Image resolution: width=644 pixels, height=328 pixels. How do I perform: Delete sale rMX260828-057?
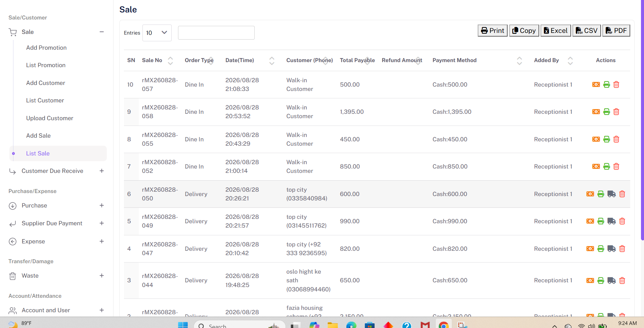pos(616,85)
